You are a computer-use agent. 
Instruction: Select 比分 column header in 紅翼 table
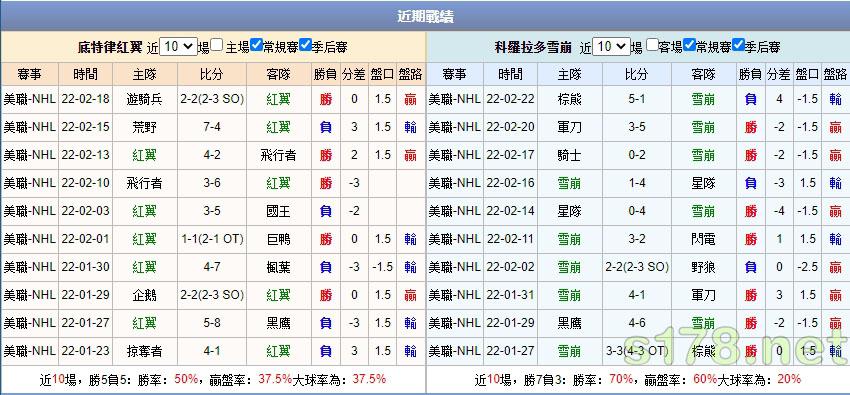pyautogui.click(x=211, y=74)
